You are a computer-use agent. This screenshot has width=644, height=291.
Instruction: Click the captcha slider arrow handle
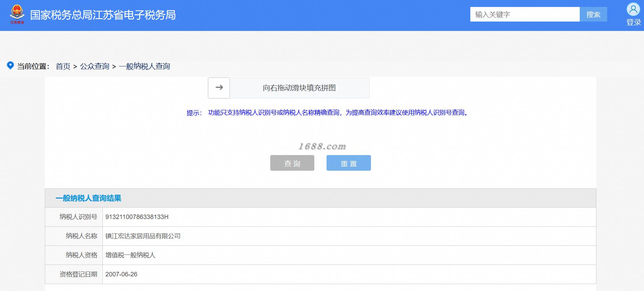[x=219, y=88]
